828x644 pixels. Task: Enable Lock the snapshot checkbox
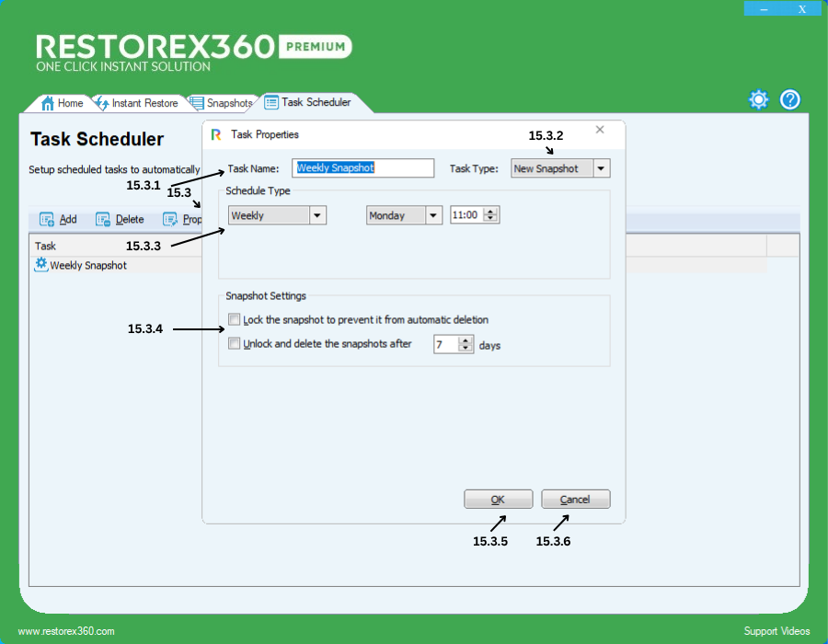point(235,320)
